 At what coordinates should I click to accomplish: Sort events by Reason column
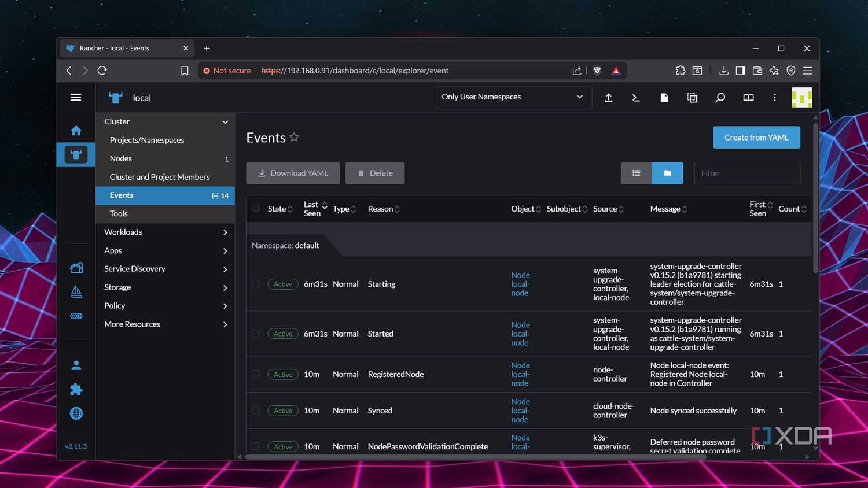click(384, 209)
